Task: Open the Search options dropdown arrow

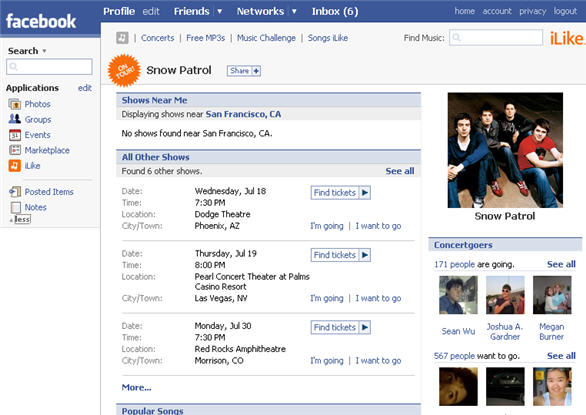Action: tap(44, 51)
